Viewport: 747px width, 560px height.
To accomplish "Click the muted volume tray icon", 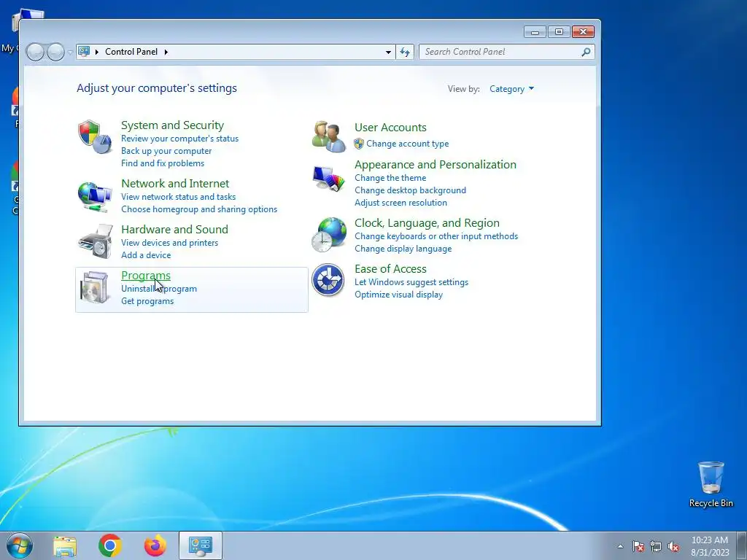I will coord(673,546).
